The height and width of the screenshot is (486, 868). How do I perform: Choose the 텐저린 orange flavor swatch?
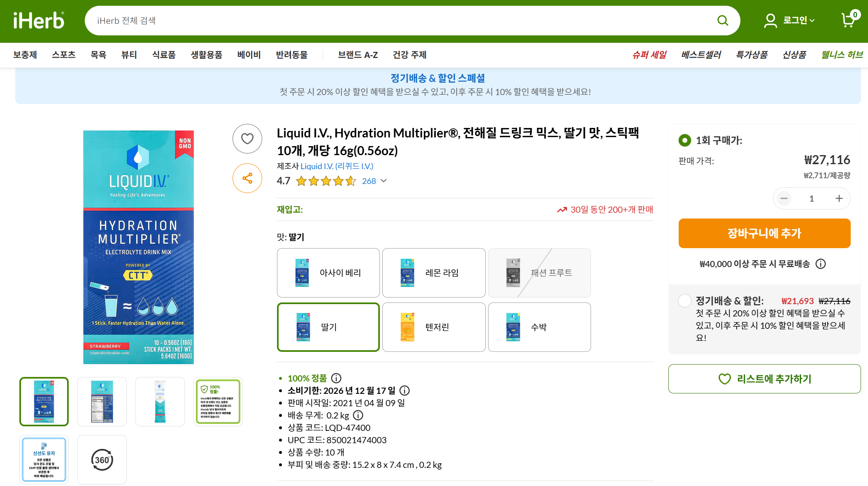[434, 327]
